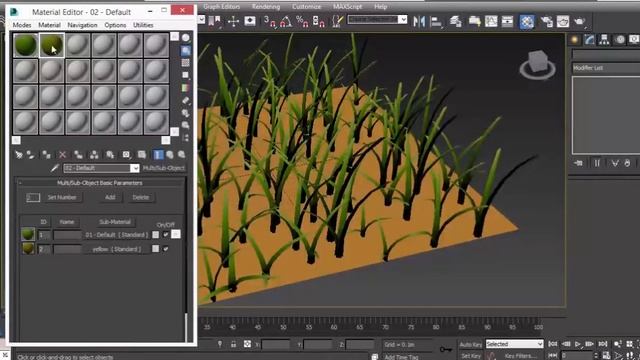Click Put to Library icon
Screen dimensions: 640x360
pyautogui.click(x=110, y=155)
